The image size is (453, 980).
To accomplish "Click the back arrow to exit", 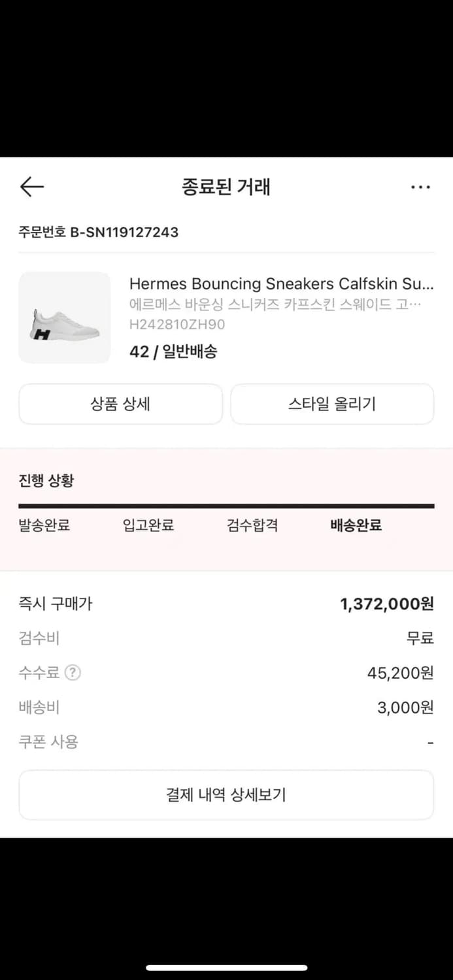I will coord(31,187).
